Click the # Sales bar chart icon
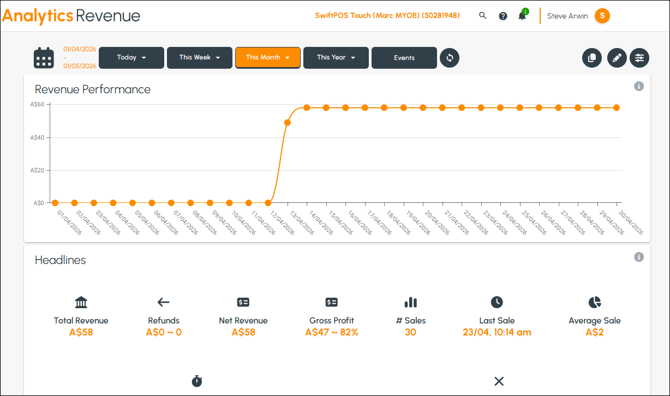Viewport: 670px width, 396px height. [411, 302]
